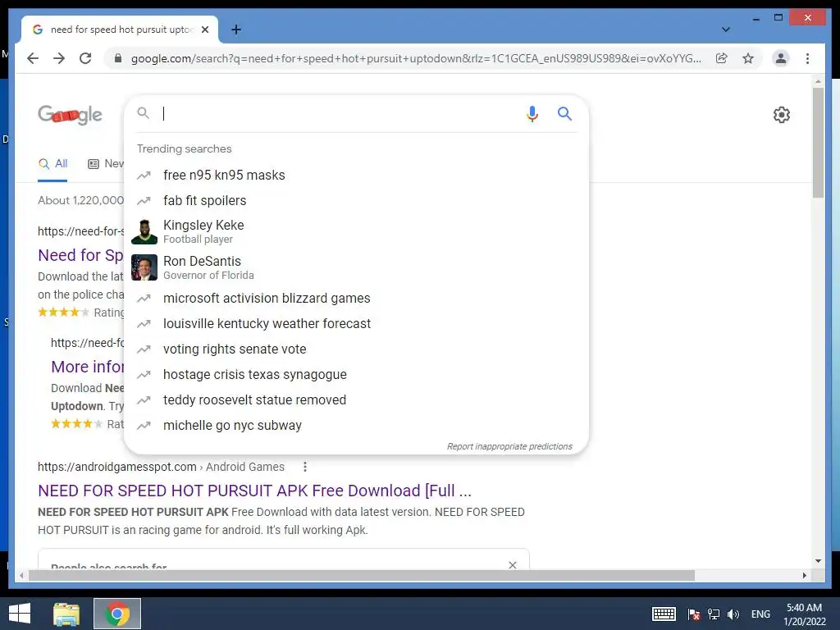This screenshot has height=630, width=840.
Task: Open the taskbar clock and date
Action: pyautogui.click(x=805, y=614)
